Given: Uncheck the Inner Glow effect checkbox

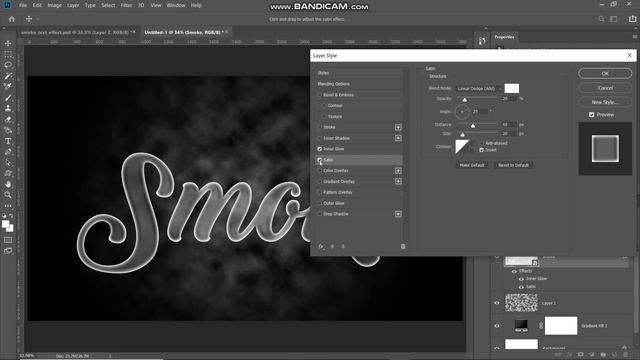Looking at the screenshot, I should tap(320, 149).
